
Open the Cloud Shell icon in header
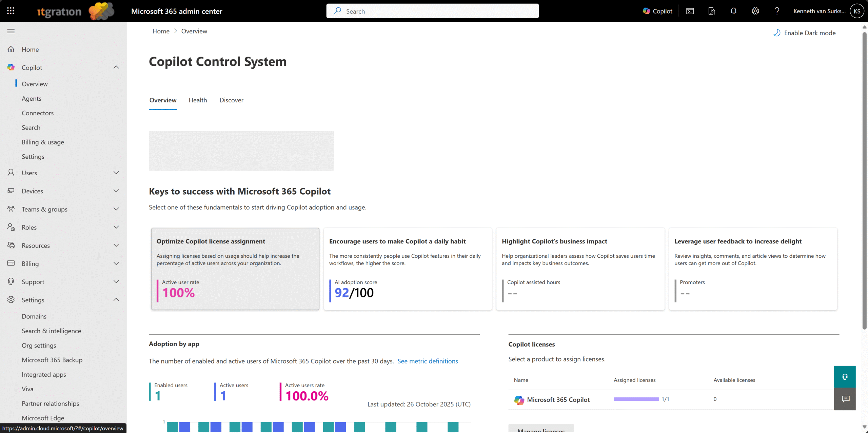(x=690, y=11)
